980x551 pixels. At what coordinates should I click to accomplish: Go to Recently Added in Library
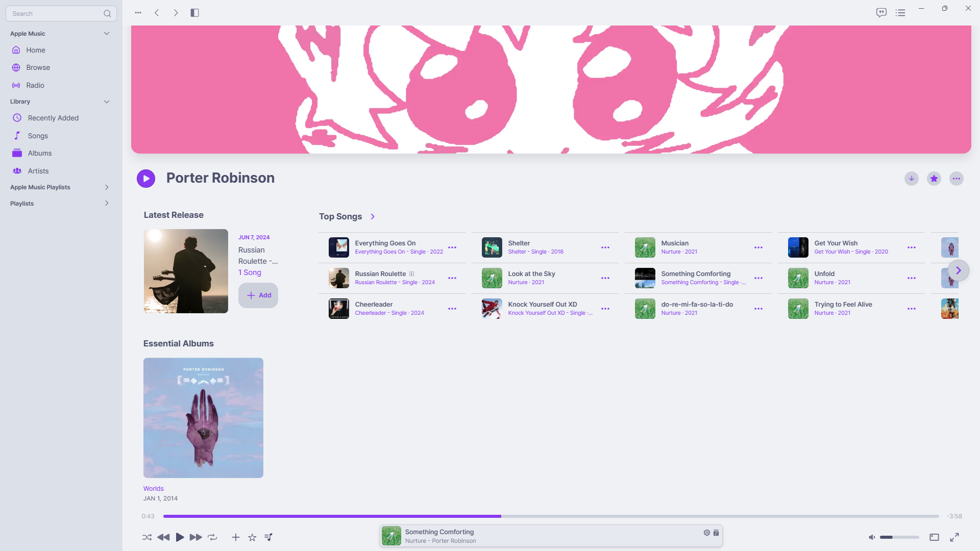pos(53,118)
